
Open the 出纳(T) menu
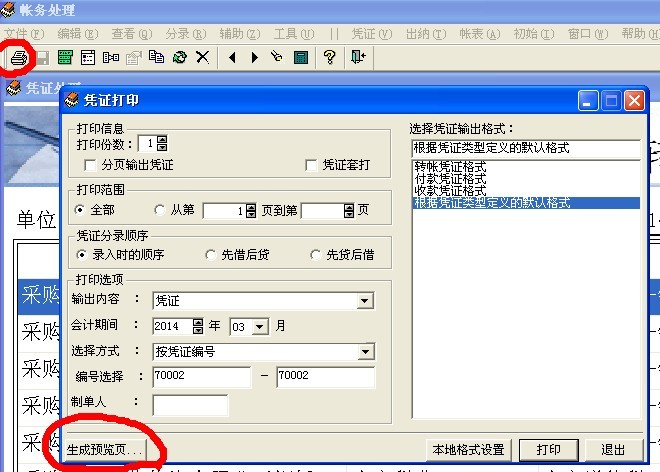coord(426,34)
